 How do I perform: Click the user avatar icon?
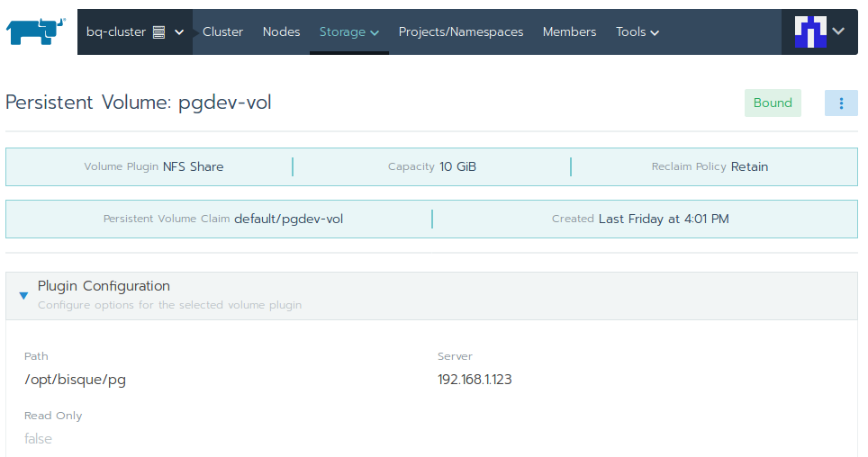pyautogui.click(x=810, y=31)
